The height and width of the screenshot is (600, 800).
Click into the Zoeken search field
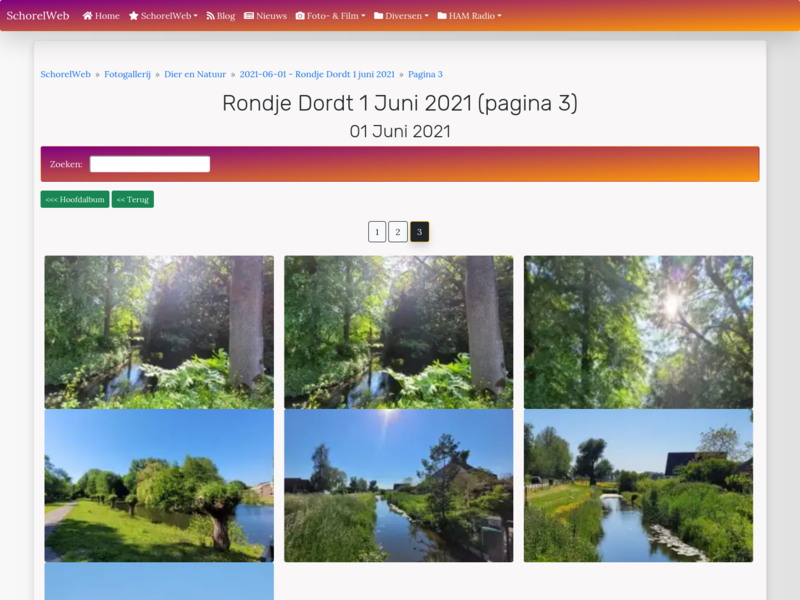pyautogui.click(x=150, y=164)
